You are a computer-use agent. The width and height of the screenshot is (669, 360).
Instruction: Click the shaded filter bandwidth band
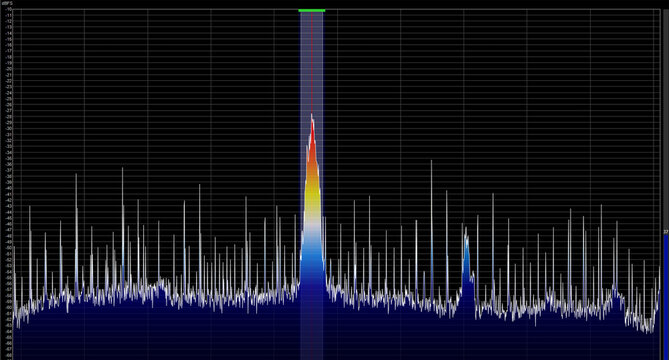(x=312, y=186)
